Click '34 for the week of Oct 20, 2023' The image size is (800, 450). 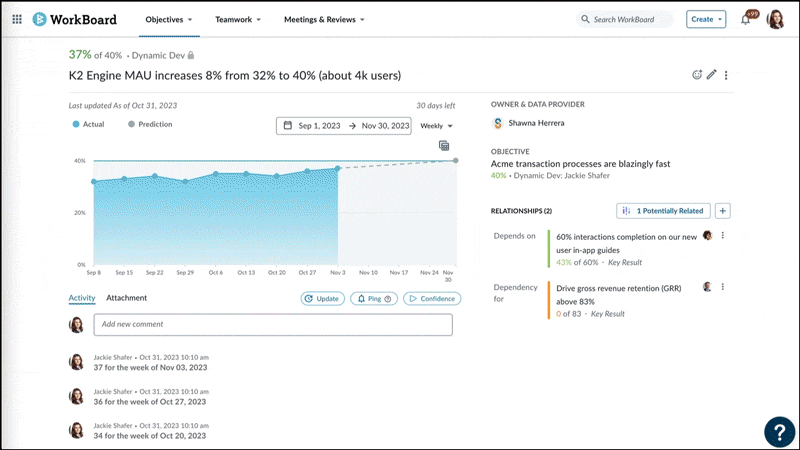pos(149,436)
